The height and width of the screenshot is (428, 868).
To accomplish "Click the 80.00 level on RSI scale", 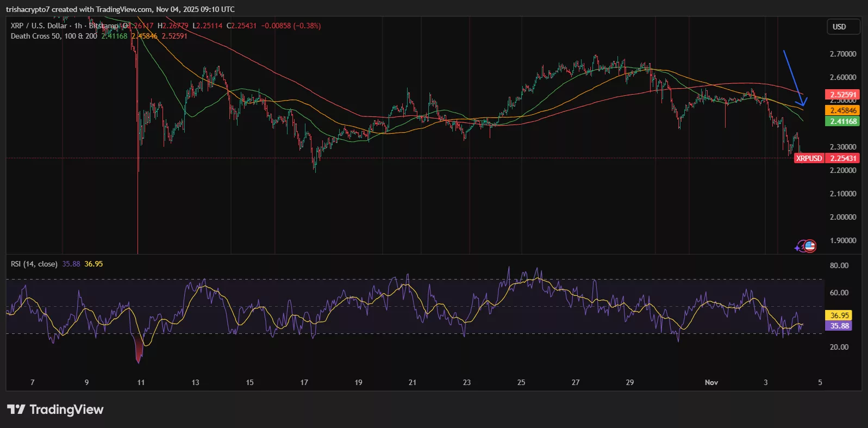I will 839,265.
